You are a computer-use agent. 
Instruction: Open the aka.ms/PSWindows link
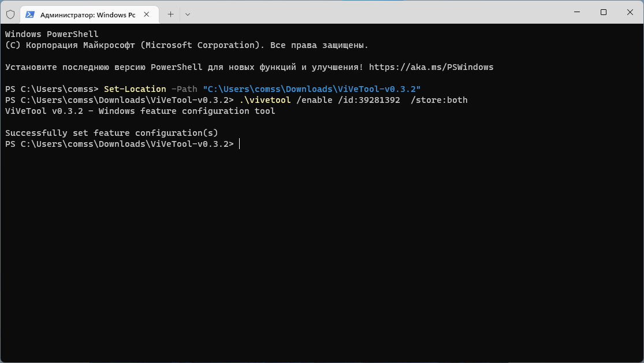[x=431, y=67]
